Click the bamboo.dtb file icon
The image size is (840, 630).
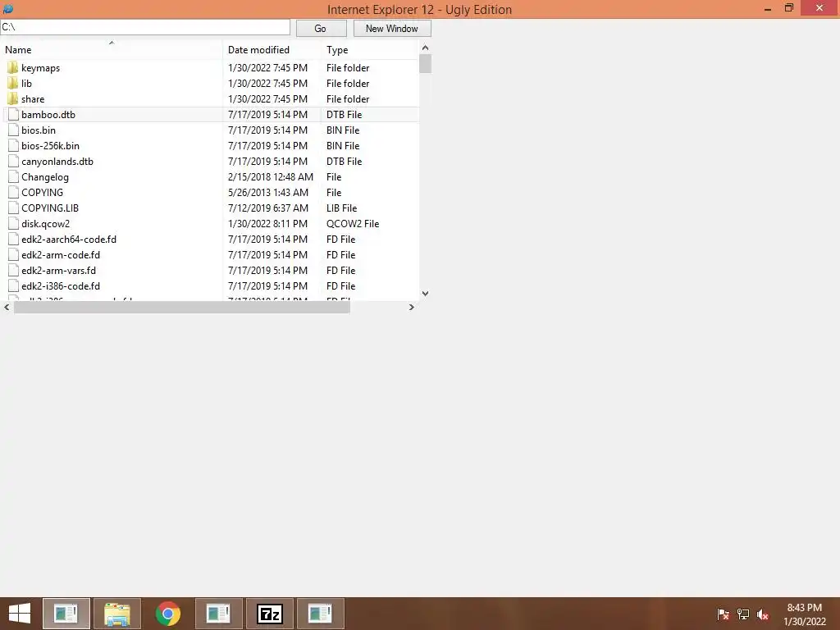(x=13, y=115)
